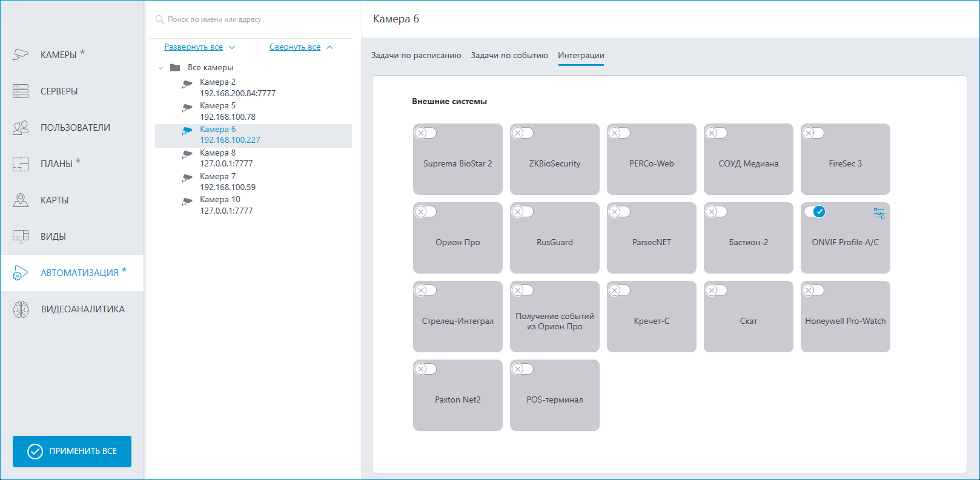Viewport: 980px width, 480px height.
Task: Select Камера 2 in the tree
Action: tap(253, 88)
